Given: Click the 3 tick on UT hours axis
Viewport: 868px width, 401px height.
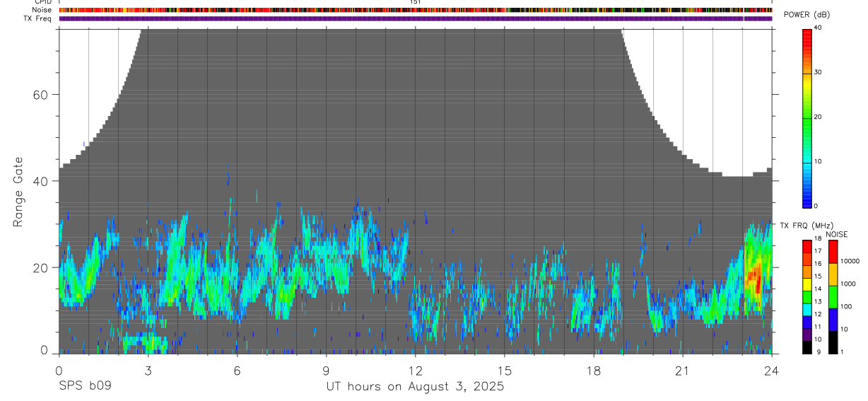Looking at the screenshot, I should 148,371.
